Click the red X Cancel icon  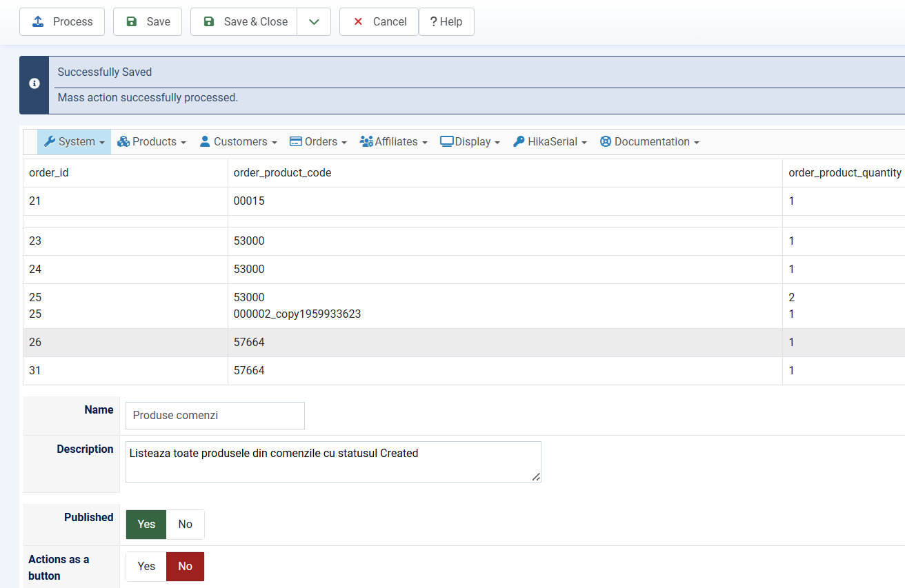pyautogui.click(x=358, y=22)
